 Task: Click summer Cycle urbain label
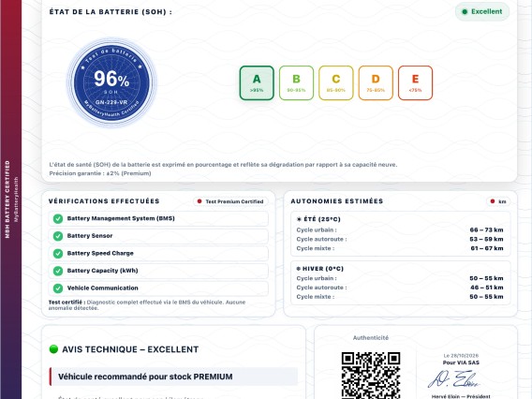tap(317, 230)
